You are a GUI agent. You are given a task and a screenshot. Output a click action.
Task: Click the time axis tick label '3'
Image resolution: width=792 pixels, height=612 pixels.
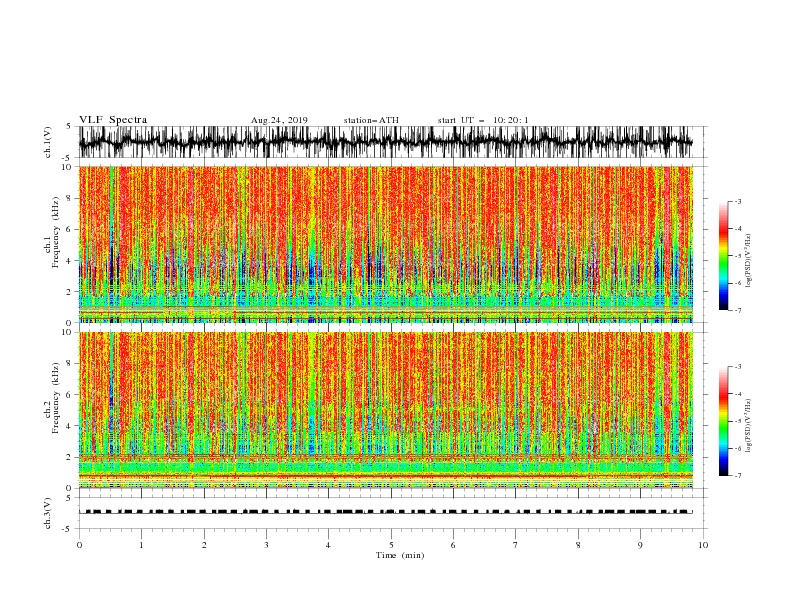[x=266, y=545]
